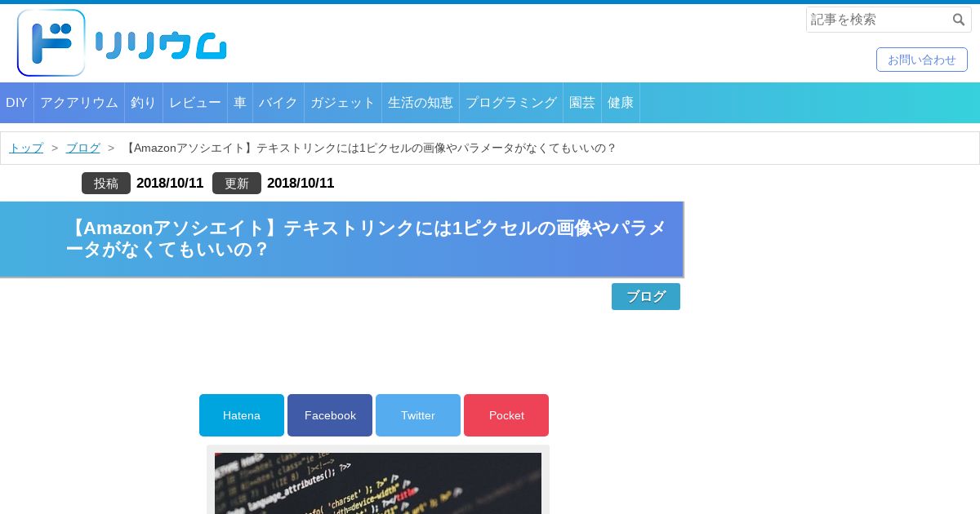Share the article on Twitter
980x514 pixels.
pos(418,415)
